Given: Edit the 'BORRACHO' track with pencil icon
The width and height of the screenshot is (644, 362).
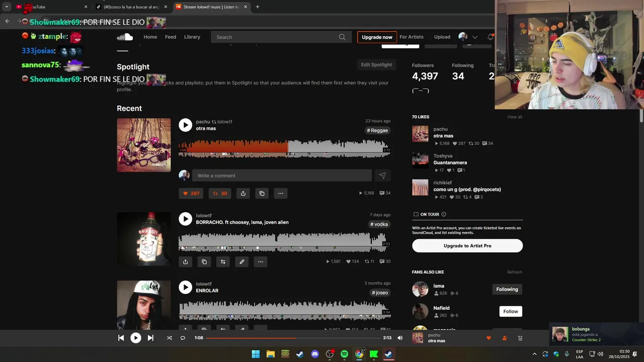Looking at the screenshot, I should tap(242, 261).
